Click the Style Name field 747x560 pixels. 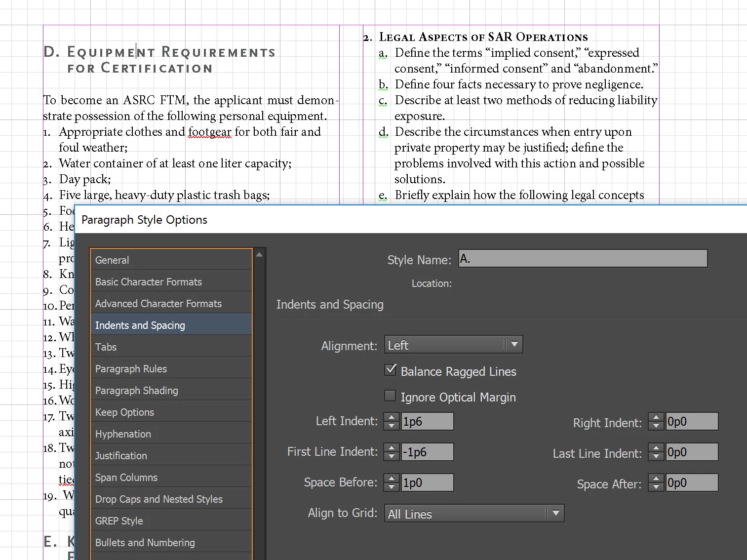coord(583,258)
